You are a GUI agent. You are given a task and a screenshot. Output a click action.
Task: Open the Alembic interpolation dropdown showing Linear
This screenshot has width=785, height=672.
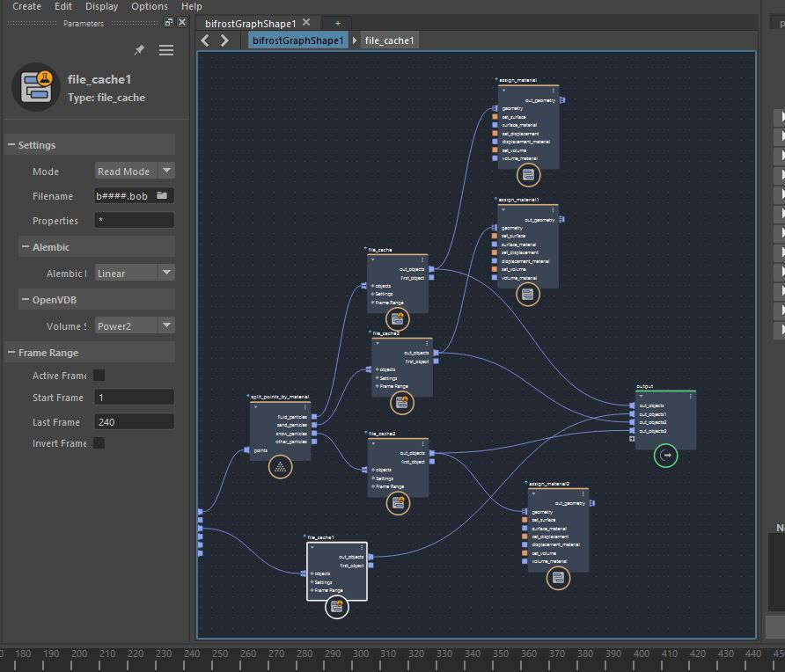(x=134, y=274)
